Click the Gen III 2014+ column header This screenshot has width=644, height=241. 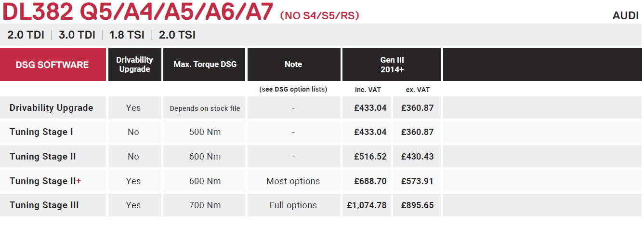pos(392,65)
